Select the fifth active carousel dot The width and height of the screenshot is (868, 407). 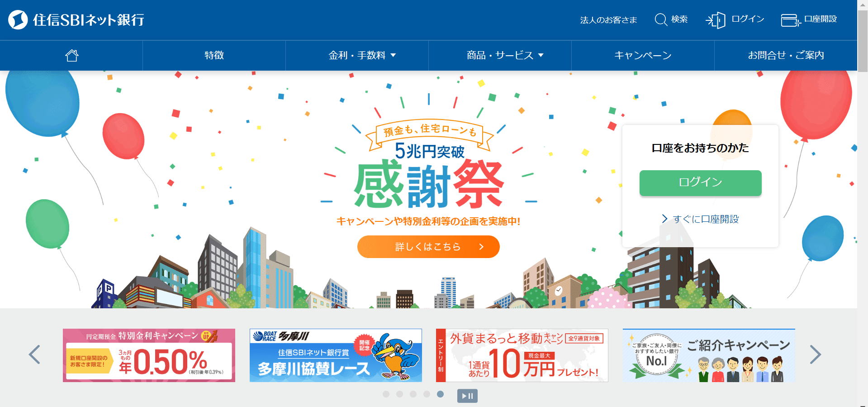440,394
